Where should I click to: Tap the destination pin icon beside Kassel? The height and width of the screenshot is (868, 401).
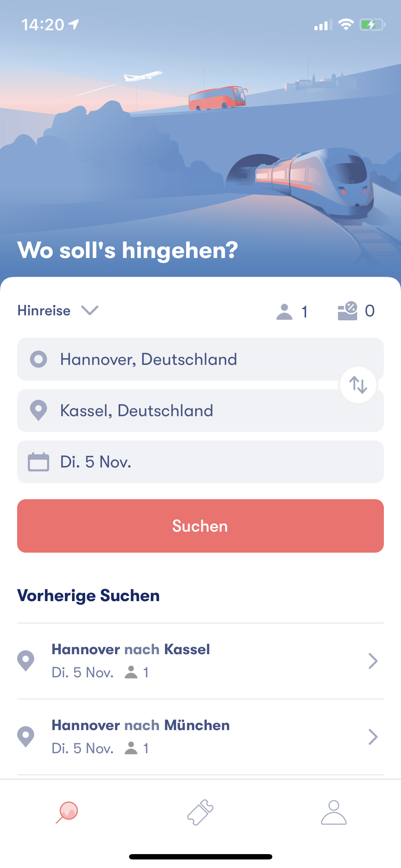pyautogui.click(x=38, y=410)
